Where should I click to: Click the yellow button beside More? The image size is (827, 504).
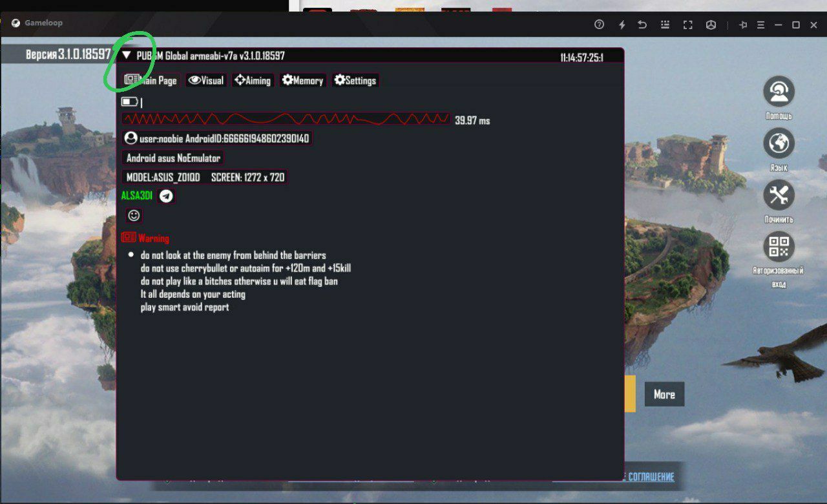point(630,394)
